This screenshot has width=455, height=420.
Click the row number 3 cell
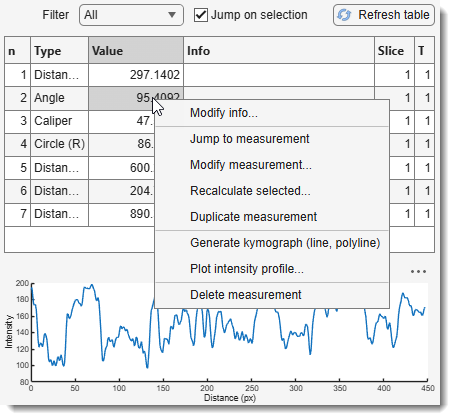(18, 121)
